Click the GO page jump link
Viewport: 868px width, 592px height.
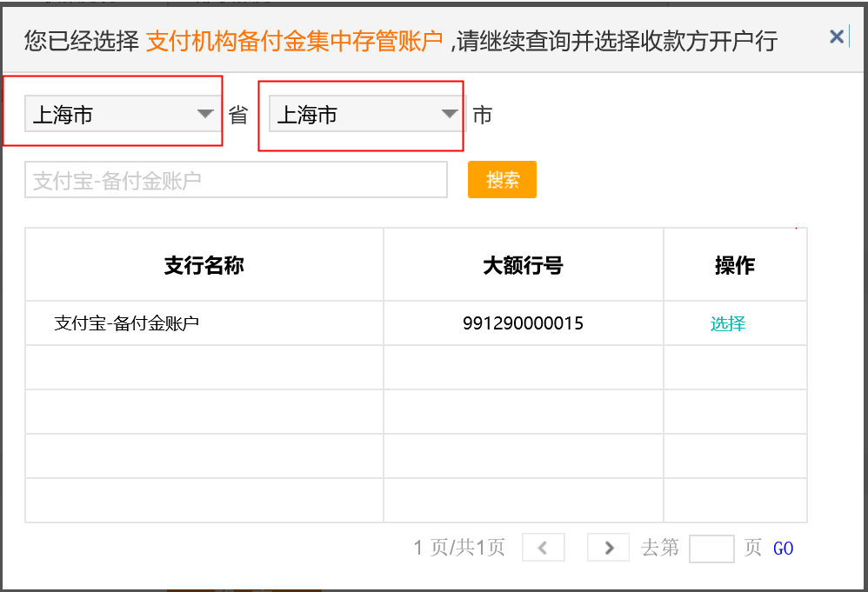782,547
